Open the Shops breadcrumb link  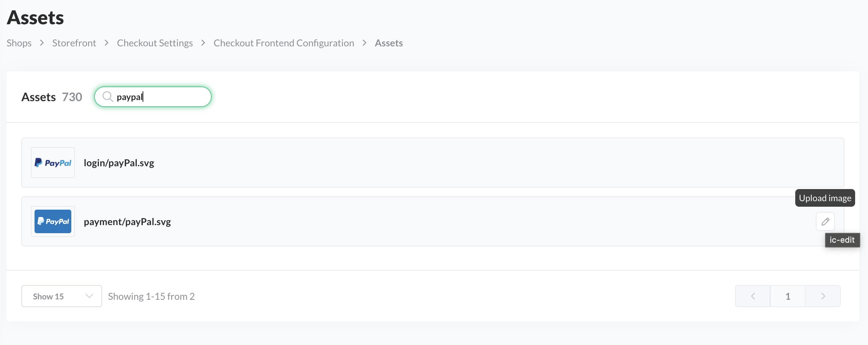point(19,43)
